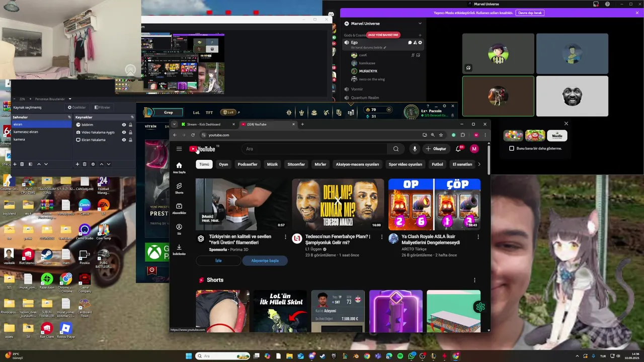Toggle visibility of Video Yakalama Aygıtı source

click(124, 132)
